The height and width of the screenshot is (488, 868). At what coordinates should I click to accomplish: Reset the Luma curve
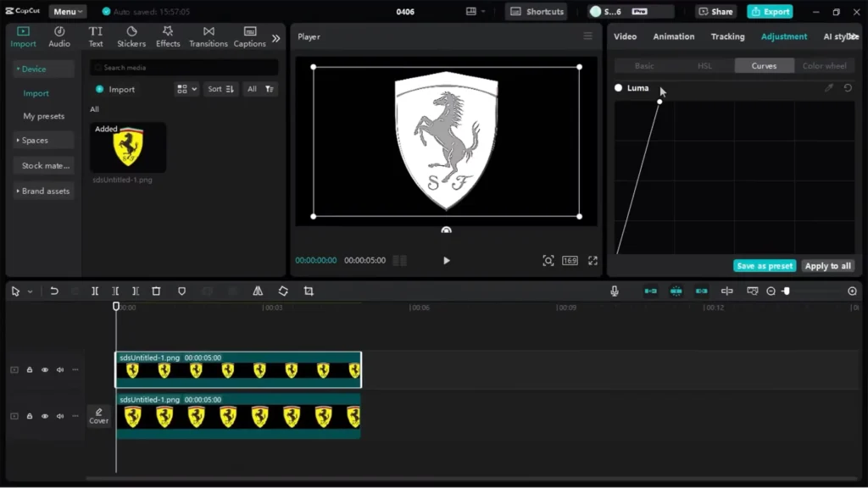point(848,88)
